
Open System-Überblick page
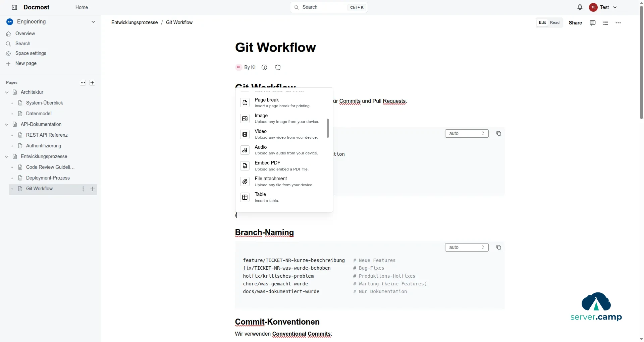click(x=45, y=103)
